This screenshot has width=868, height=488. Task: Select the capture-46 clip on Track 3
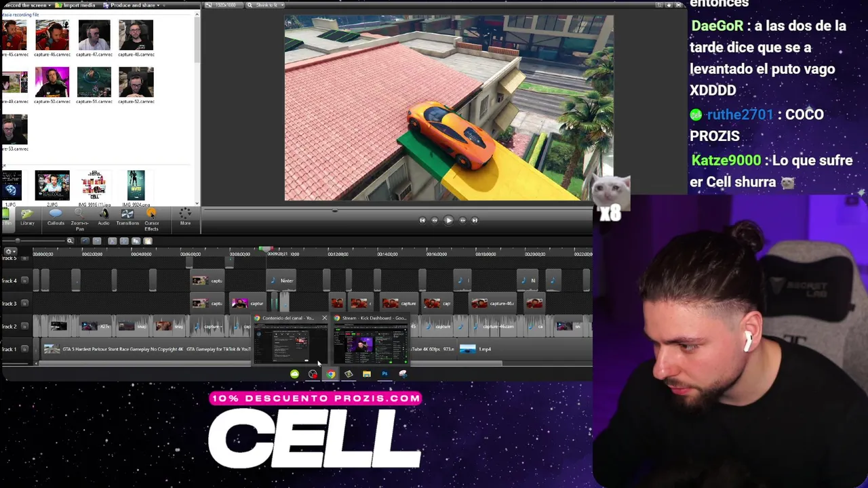coord(492,303)
